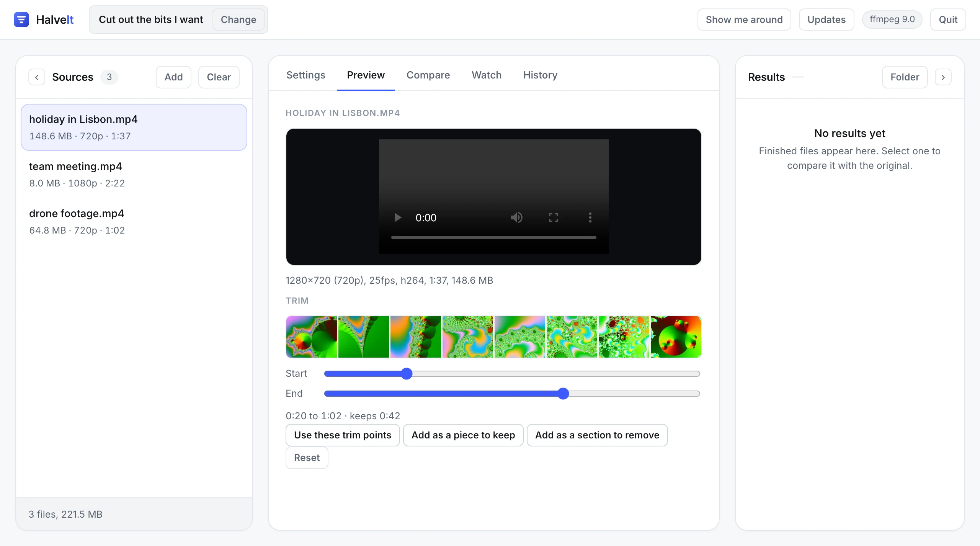
Task: Select team meeting.mp4 in the sources list
Action: coord(134,174)
